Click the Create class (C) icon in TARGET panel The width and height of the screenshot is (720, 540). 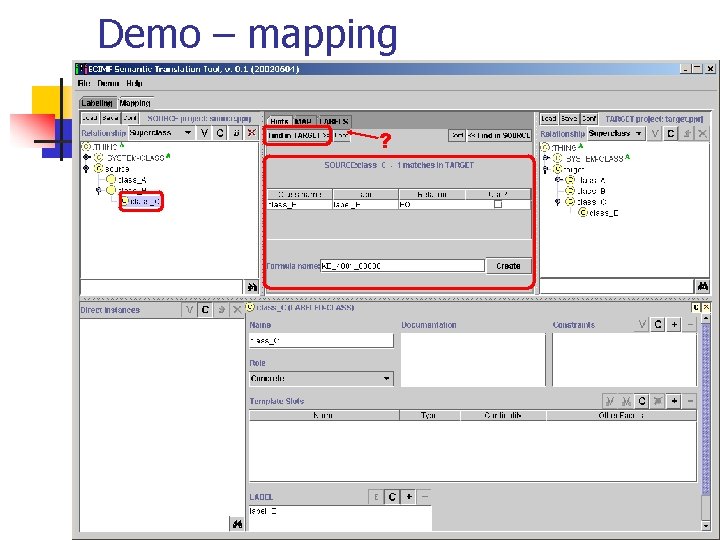click(x=671, y=134)
